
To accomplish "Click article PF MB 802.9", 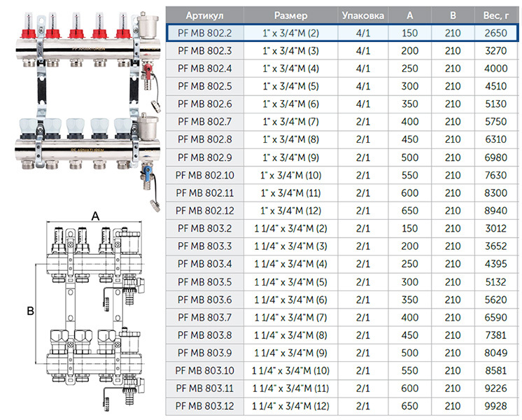I will 205,157.
